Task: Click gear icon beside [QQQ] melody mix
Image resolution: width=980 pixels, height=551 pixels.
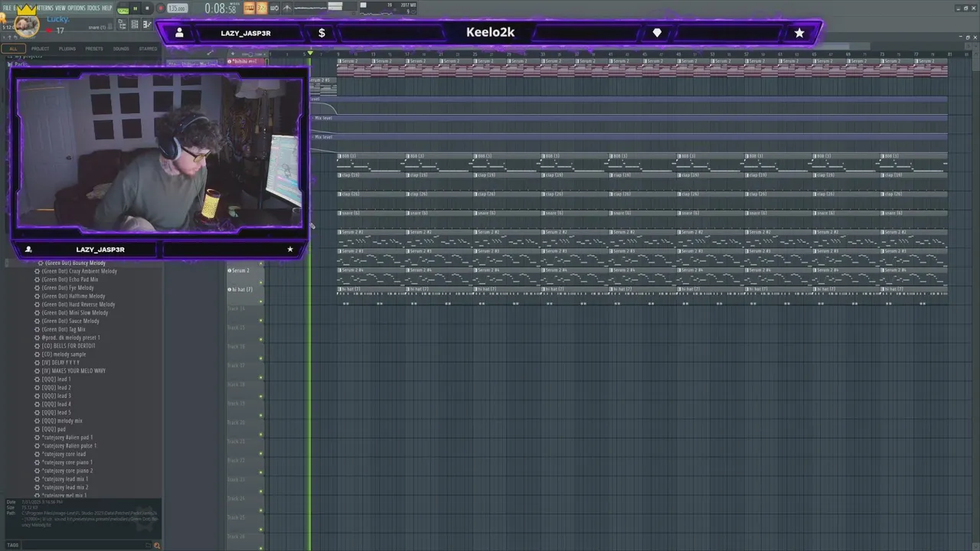Action: point(37,421)
